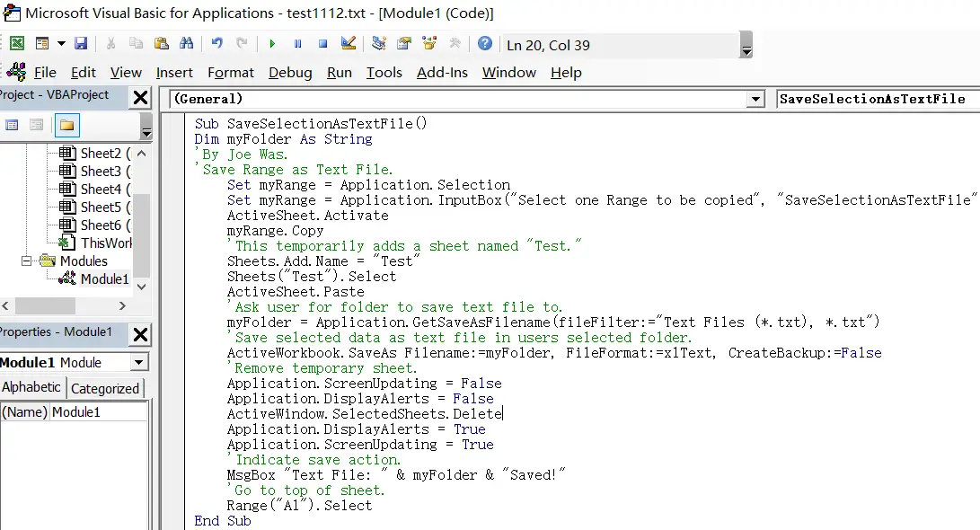Open the Module1 Module object dropdown
This screenshot has height=530, width=980.
(x=139, y=362)
